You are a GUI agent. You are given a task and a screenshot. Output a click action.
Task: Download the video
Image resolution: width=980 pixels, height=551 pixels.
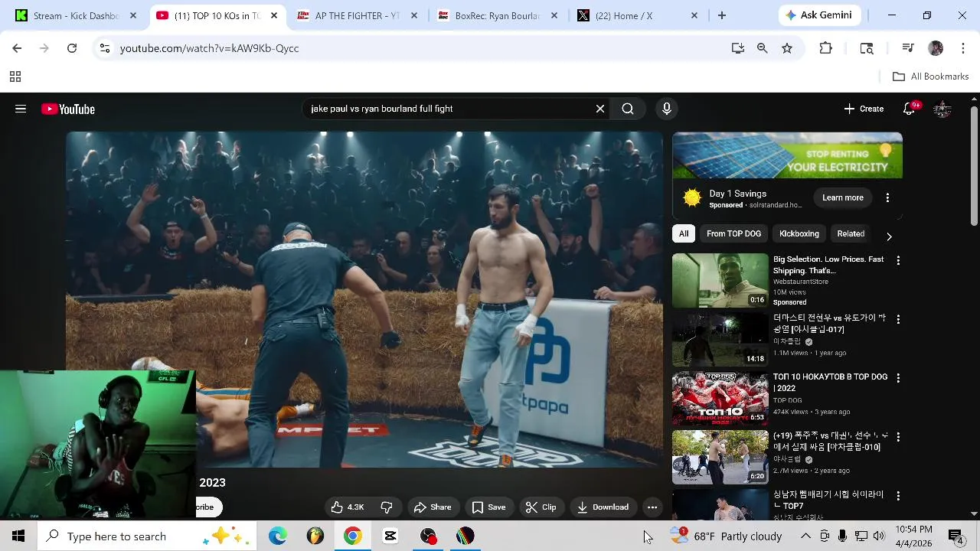coord(603,507)
